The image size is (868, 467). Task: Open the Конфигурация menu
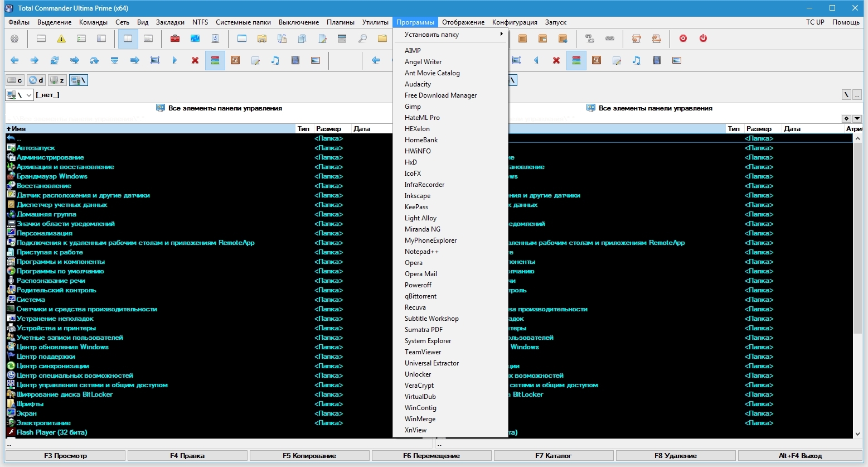tap(515, 22)
